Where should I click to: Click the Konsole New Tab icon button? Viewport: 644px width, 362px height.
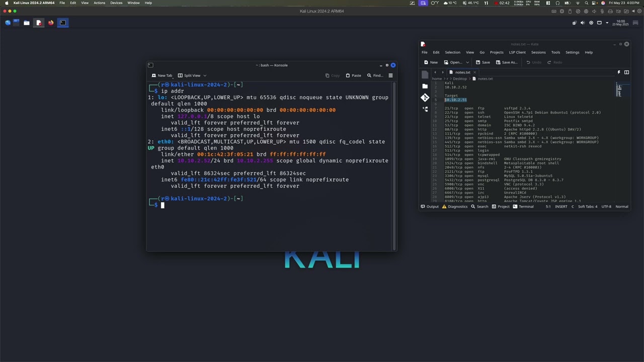click(x=162, y=75)
